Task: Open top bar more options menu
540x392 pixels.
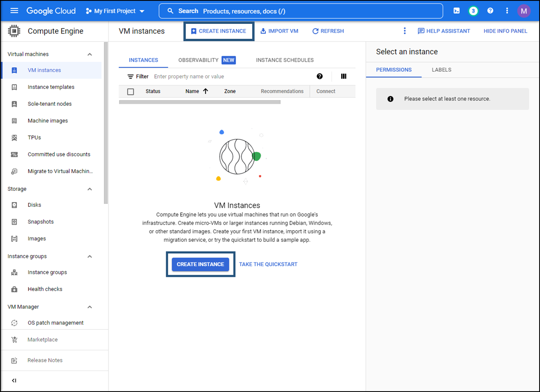Action: pos(507,11)
